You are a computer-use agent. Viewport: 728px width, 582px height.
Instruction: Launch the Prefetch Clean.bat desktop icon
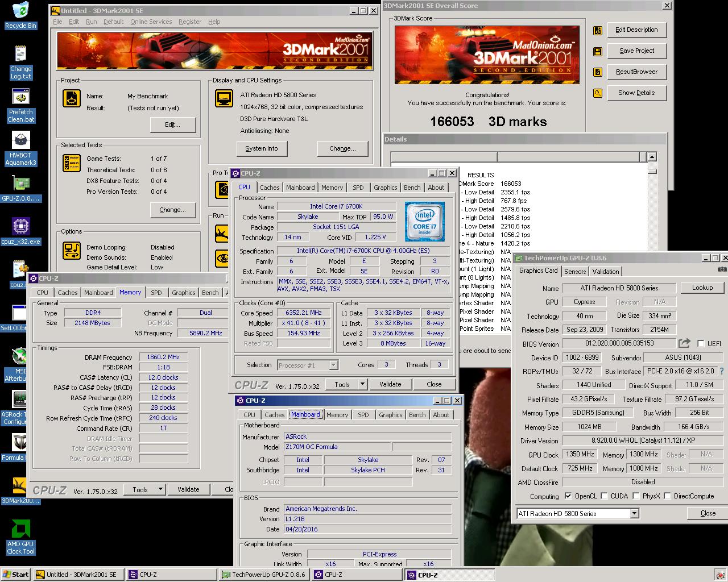(x=20, y=97)
